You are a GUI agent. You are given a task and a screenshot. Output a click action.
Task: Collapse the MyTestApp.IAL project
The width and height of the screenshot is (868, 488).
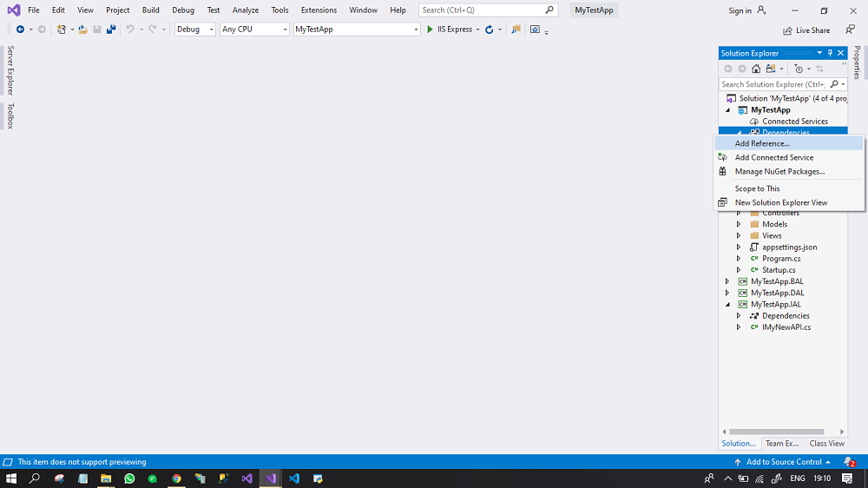tap(728, 305)
